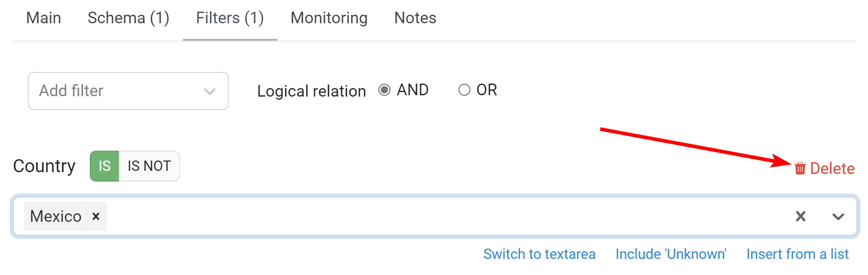Toggle the Country filter to IS NOT
Screen dimensions: 868x275
[x=149, y=166]
